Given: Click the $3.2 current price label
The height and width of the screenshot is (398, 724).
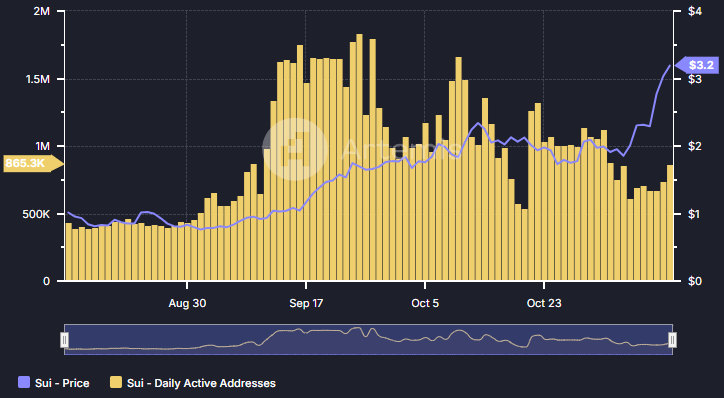Looking at the screenshot, I should (x=697, y=65).
